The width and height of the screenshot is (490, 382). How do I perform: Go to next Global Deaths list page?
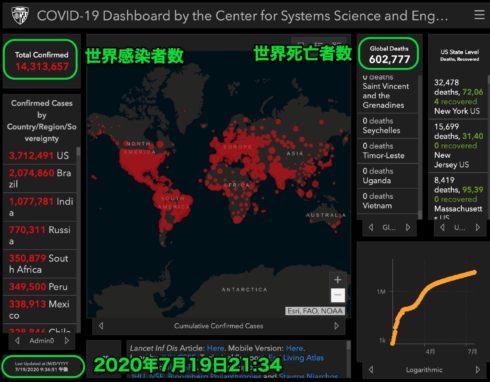(408, 228)
